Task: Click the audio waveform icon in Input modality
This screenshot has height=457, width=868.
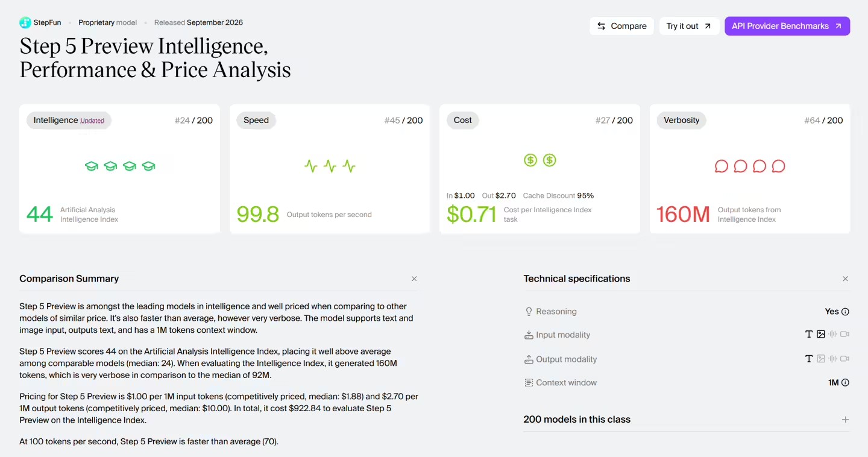Action: [x=833, y=334]
